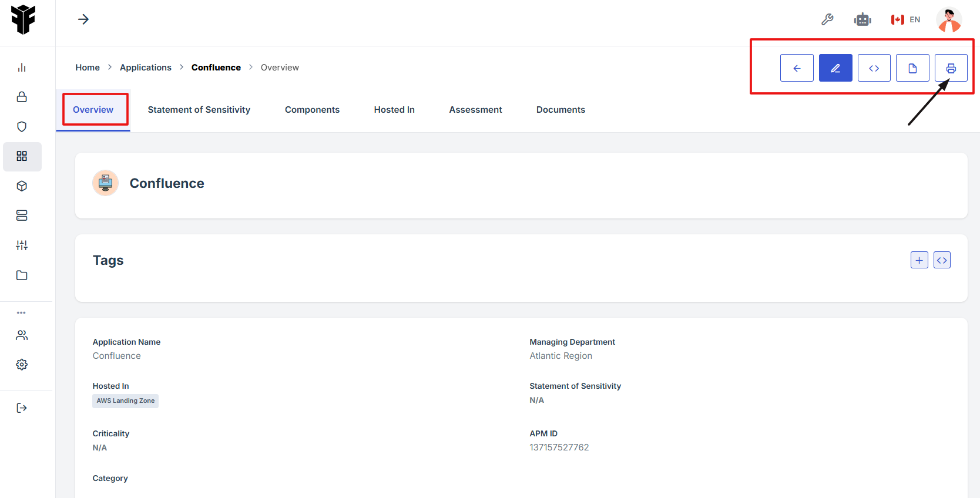Expand the sidebar with arrow icon

click(x=83, y=19)
